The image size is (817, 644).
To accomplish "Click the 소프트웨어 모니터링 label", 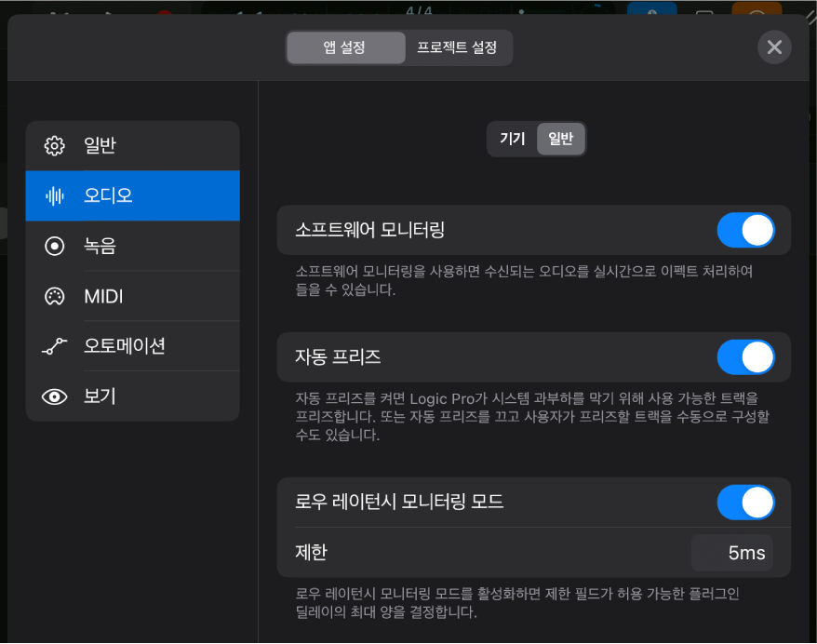I will coord(369,230).
